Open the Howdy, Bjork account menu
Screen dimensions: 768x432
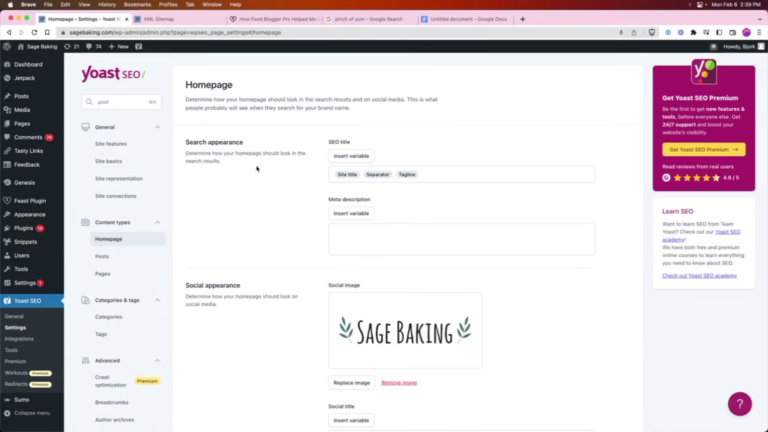pyautogui.click(x=743, y=47)
